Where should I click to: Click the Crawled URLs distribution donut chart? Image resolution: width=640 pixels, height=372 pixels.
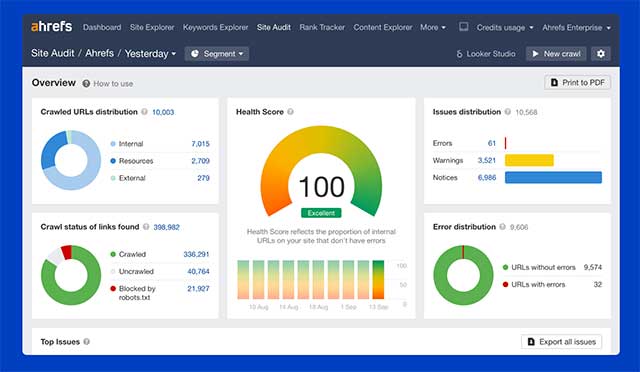point(71,160)
